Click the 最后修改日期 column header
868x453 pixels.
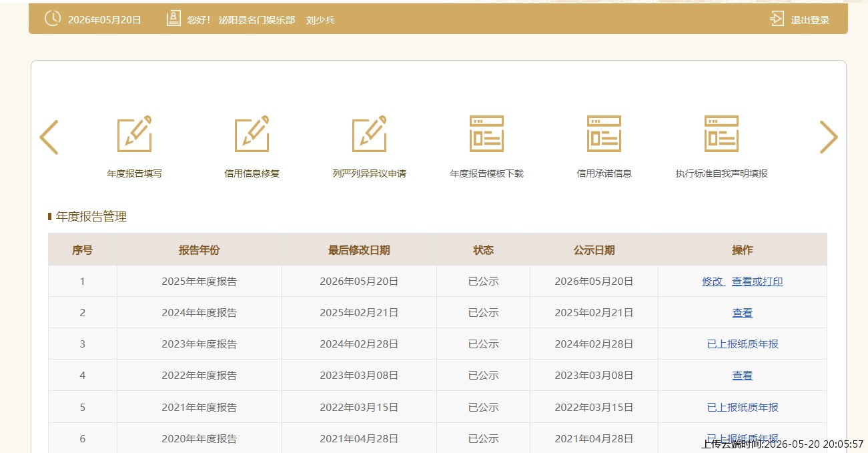[x=359, y=250]
